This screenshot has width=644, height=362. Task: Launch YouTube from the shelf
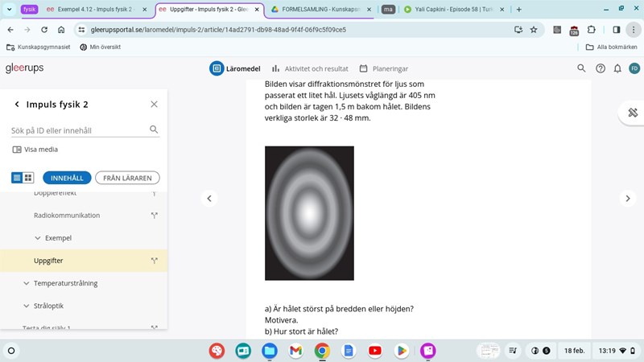click(x=374, y=351)
